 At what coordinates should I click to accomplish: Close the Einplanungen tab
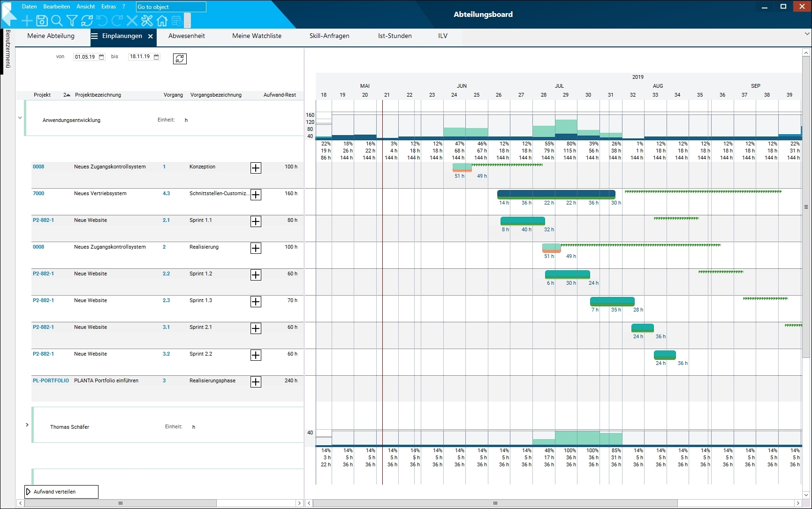tap(151, 37)
